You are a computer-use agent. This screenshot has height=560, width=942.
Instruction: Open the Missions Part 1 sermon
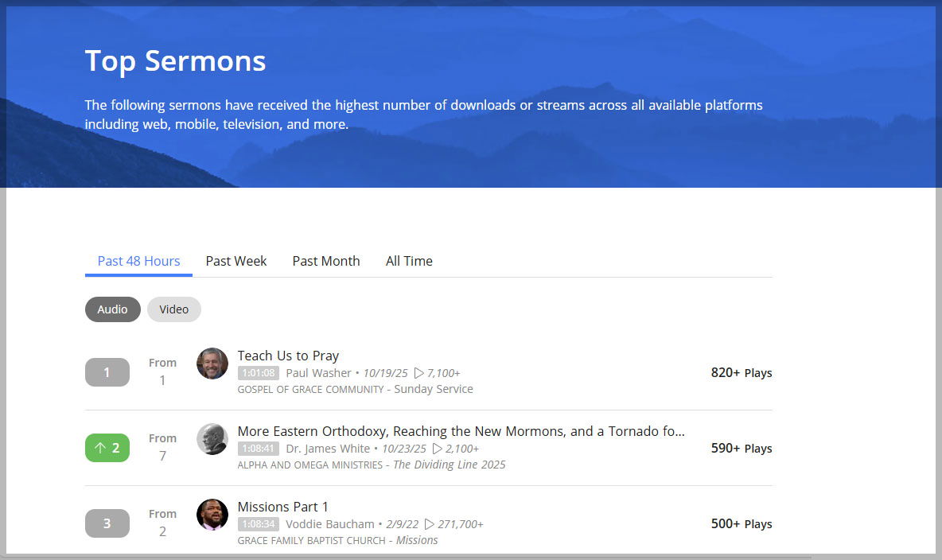tap(282, 507)
